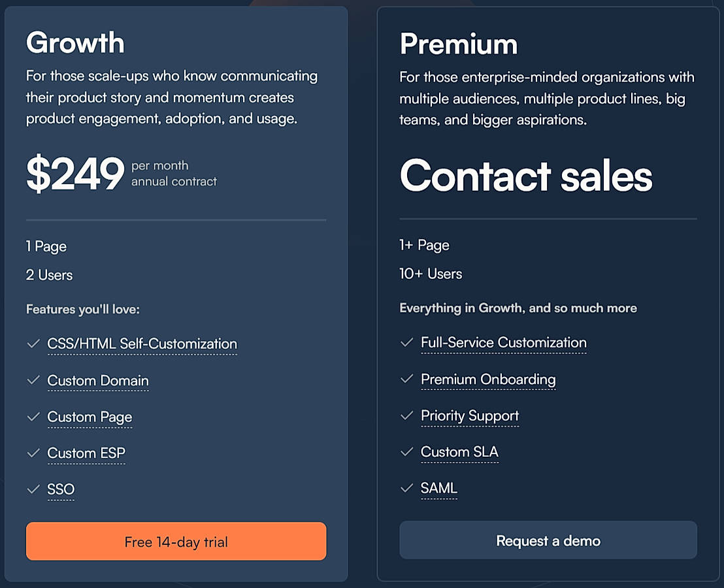Click the Free 14-day trial button

pyautogui.click(x=176, y=541)
